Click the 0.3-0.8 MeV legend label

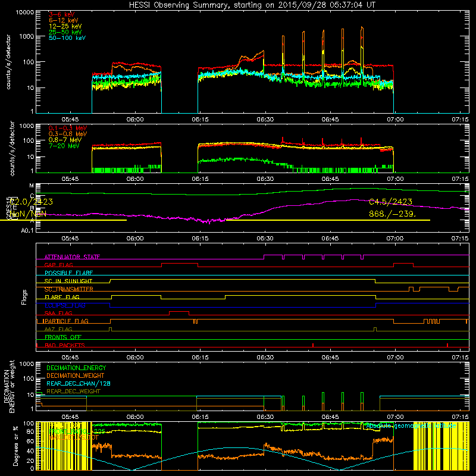tap(68, 134)
